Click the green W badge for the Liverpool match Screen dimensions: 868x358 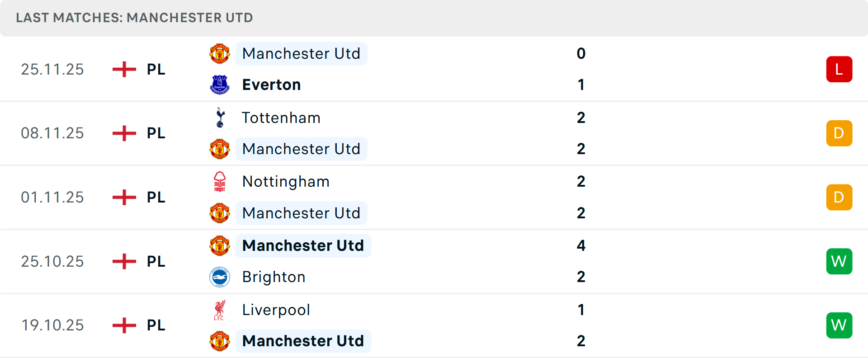click(839, 325)
